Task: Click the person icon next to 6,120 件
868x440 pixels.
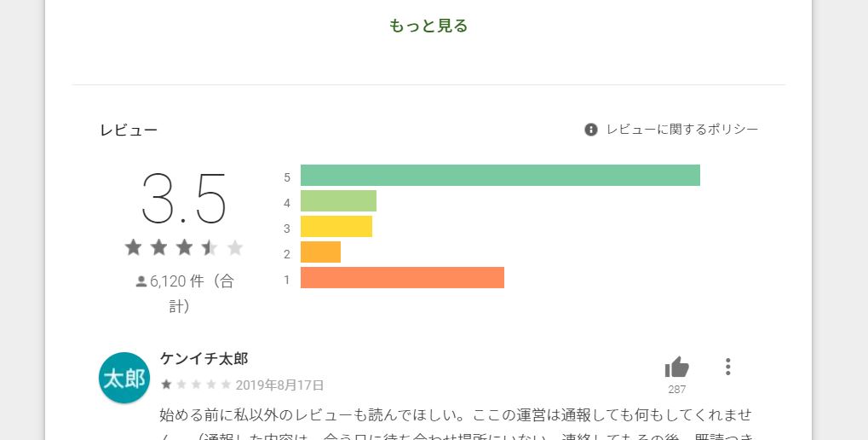Action: [x=141, y=281]
